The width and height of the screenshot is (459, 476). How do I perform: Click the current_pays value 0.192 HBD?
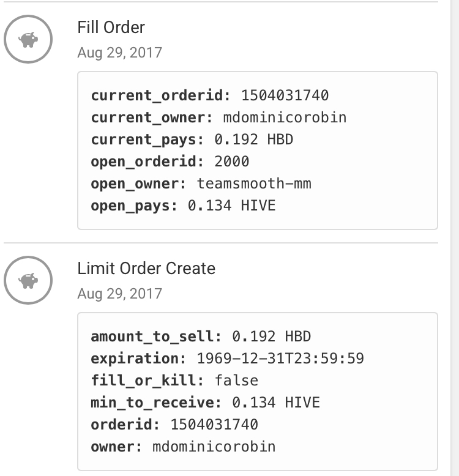(x=254, y=139)
